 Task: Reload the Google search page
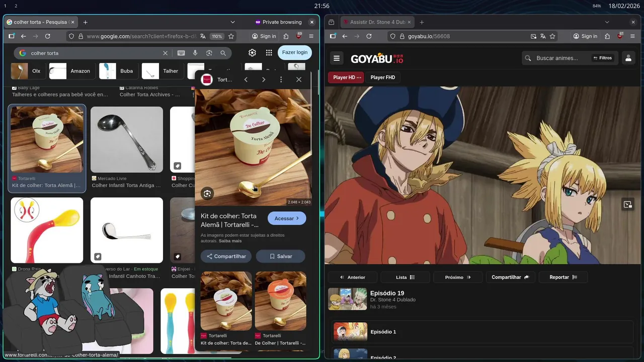(47, 36)
